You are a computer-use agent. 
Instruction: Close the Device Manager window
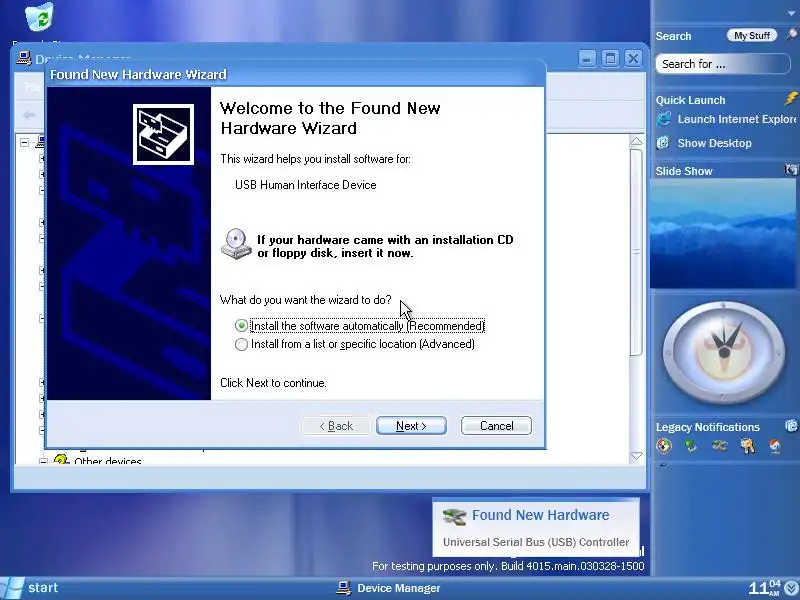pos(633,59)
